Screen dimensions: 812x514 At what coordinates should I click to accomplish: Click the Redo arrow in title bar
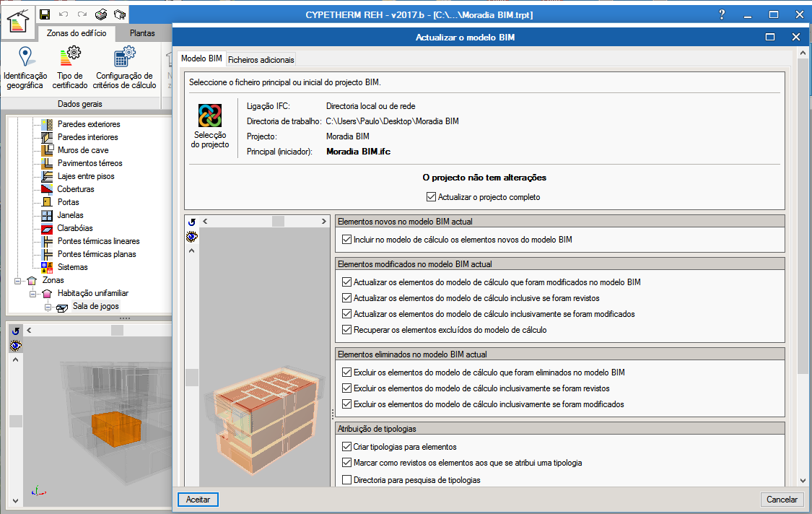[82, 14]
